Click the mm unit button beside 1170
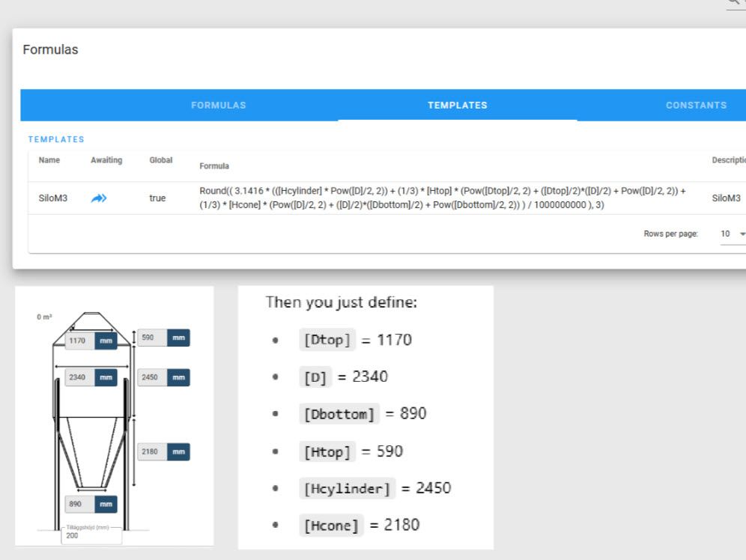 pos(106,341)
